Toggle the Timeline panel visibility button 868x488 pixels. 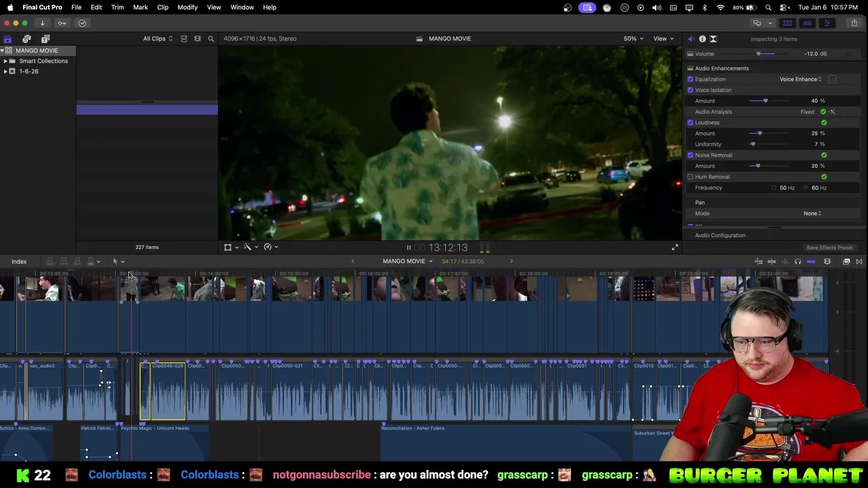[807, 23]
